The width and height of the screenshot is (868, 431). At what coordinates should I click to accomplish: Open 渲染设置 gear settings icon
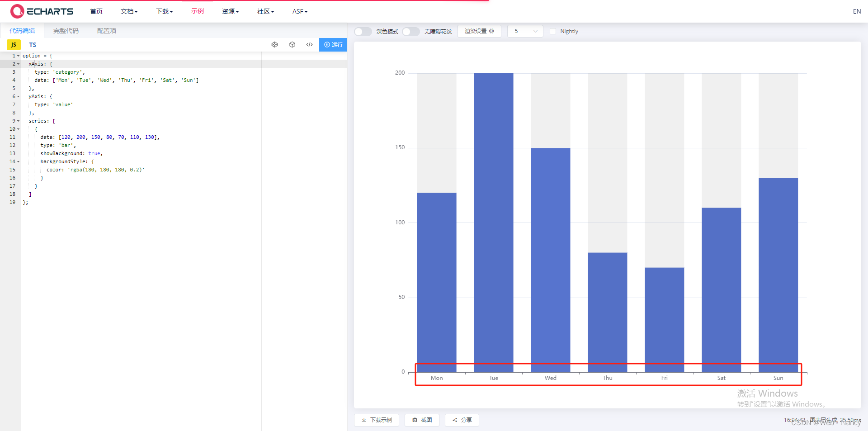pos(492,31)
